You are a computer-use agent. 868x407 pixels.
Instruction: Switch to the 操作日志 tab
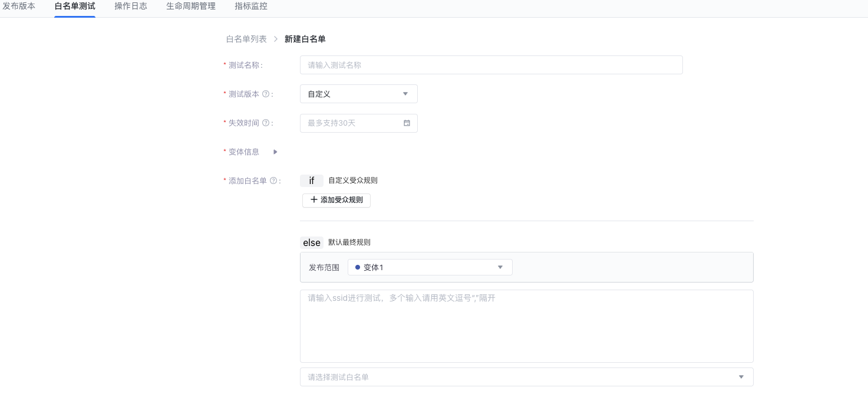(131, 6)
